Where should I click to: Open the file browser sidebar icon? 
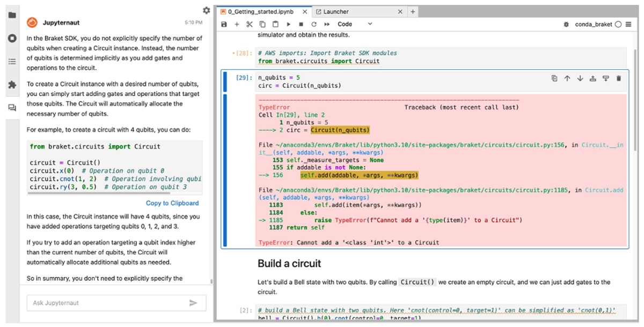[12, 15]
